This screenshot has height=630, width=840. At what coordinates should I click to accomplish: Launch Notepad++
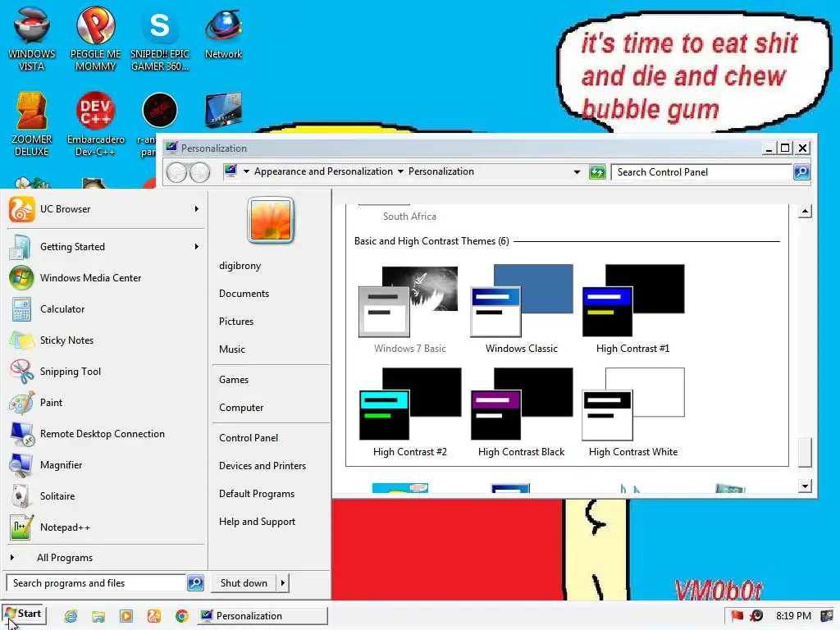click(x=106, y=527)
